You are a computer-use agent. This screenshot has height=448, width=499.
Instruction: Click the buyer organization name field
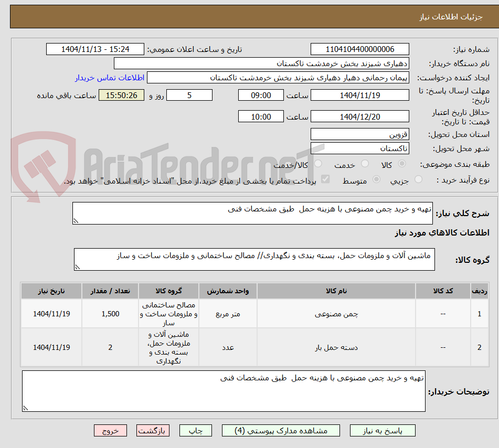tap(261, 63)
